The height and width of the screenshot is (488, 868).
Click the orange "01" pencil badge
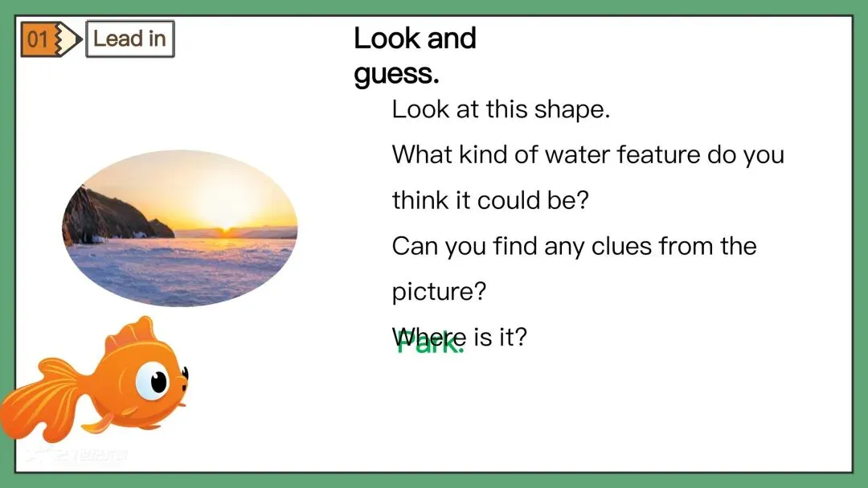click(42, 39)
